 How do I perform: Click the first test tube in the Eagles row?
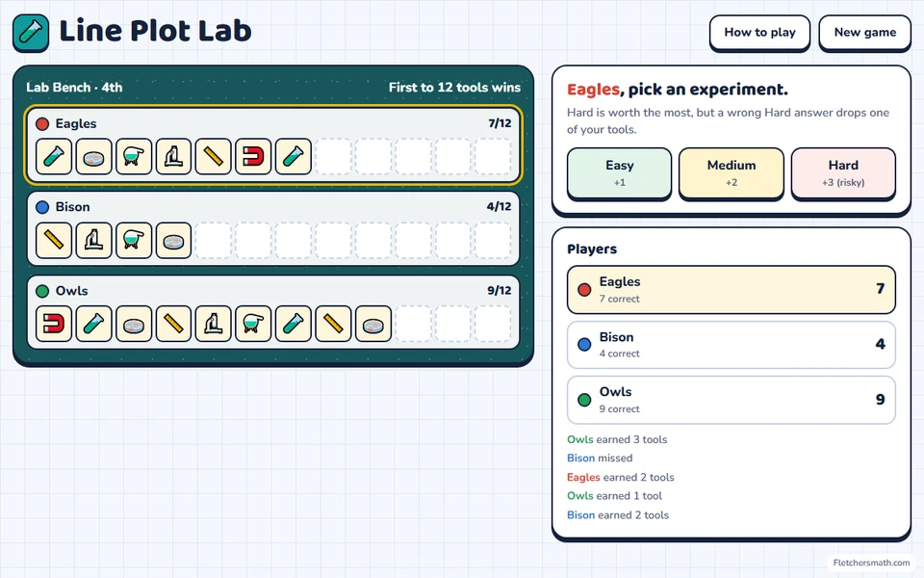tap(54, 156)
